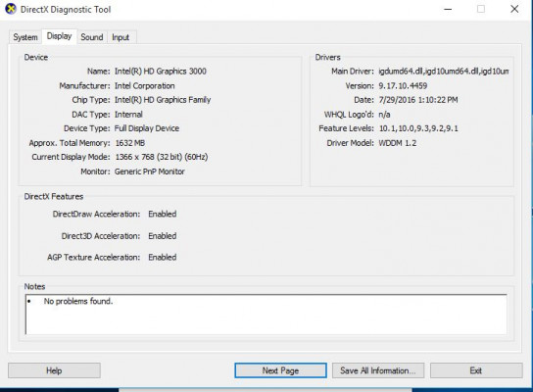Viewport: 533px width, 392px height.
Task: Switch to the System tab
Action: (x=25, y=37)
